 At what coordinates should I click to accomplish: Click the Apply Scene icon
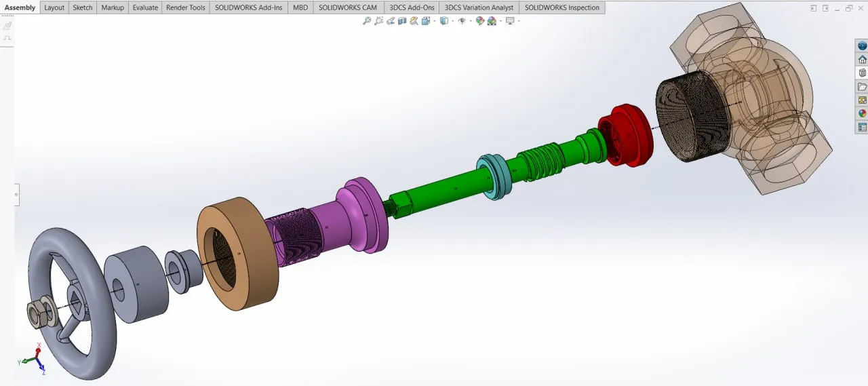(x=492, y=21)
